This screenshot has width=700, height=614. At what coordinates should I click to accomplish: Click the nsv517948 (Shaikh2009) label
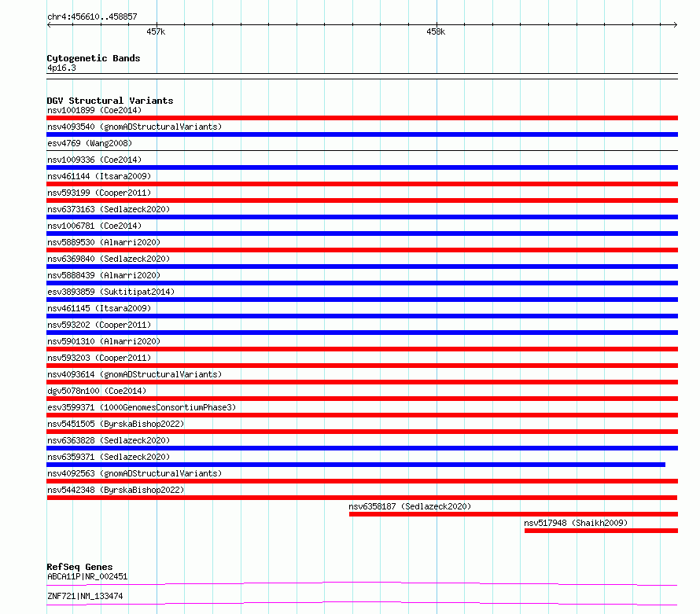(576, 523)
